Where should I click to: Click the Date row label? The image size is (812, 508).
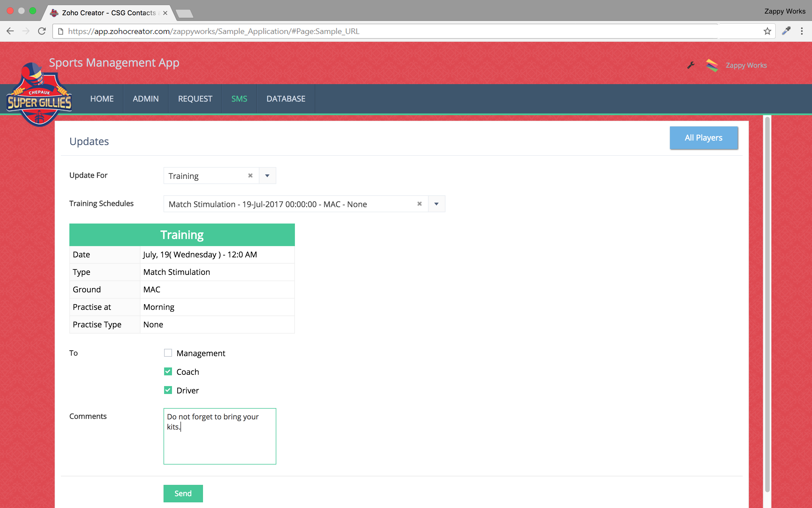(81, 255)
